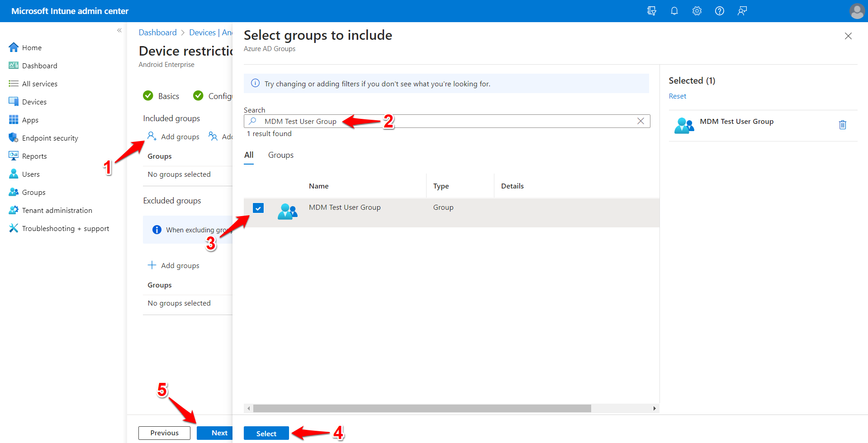The image size is (868, 443).
Task: Switch to the Groups tab
Action: [280, 155]
